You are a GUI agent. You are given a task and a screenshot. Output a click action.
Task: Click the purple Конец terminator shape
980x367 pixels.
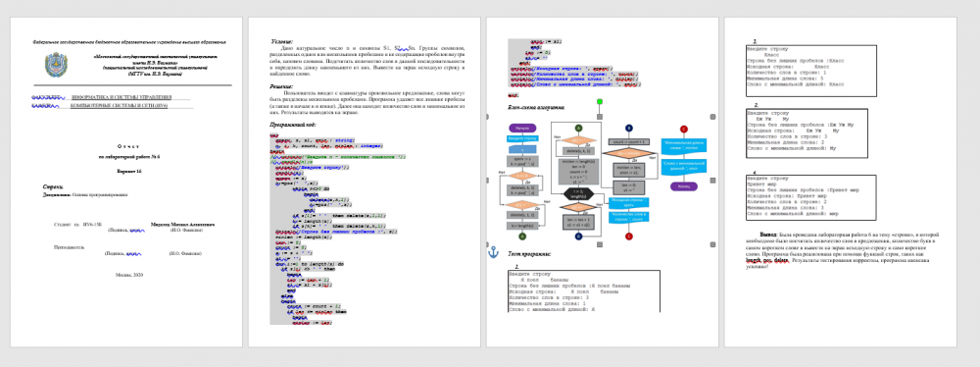684,186
